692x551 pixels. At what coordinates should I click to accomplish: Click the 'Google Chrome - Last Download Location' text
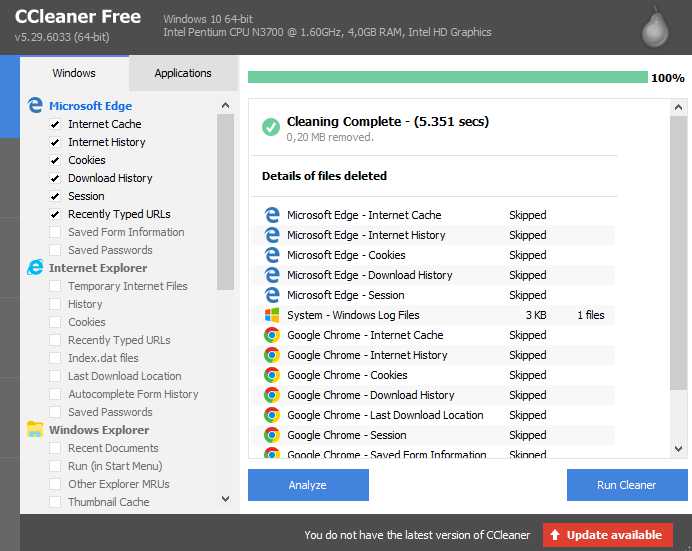385,415
